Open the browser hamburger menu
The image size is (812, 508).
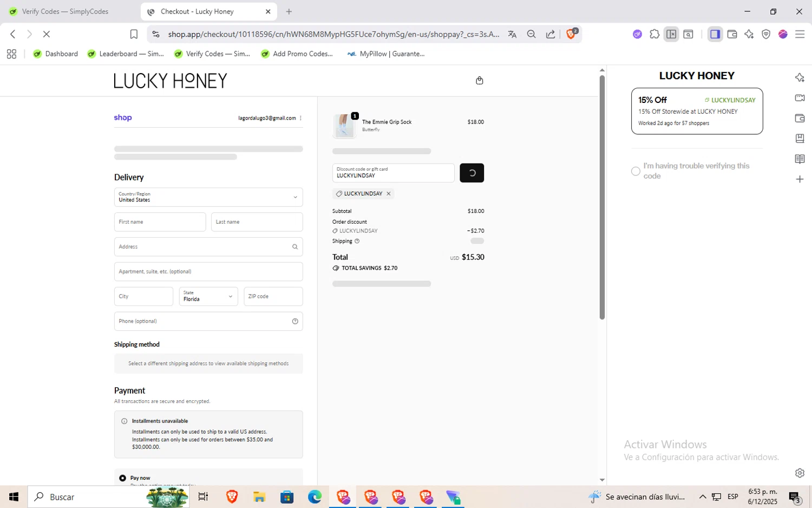pyautogui.click(x=800, y=34)
